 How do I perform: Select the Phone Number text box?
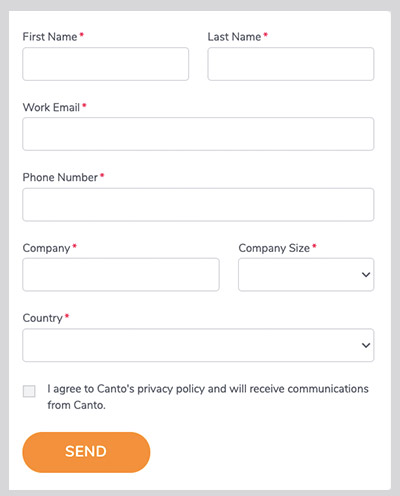click(198, 205)
